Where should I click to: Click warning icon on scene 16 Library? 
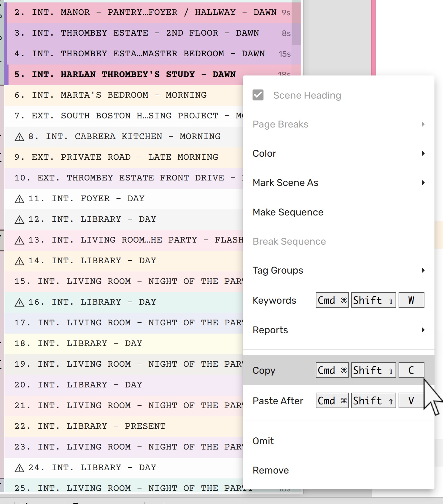tap(19, 303)
